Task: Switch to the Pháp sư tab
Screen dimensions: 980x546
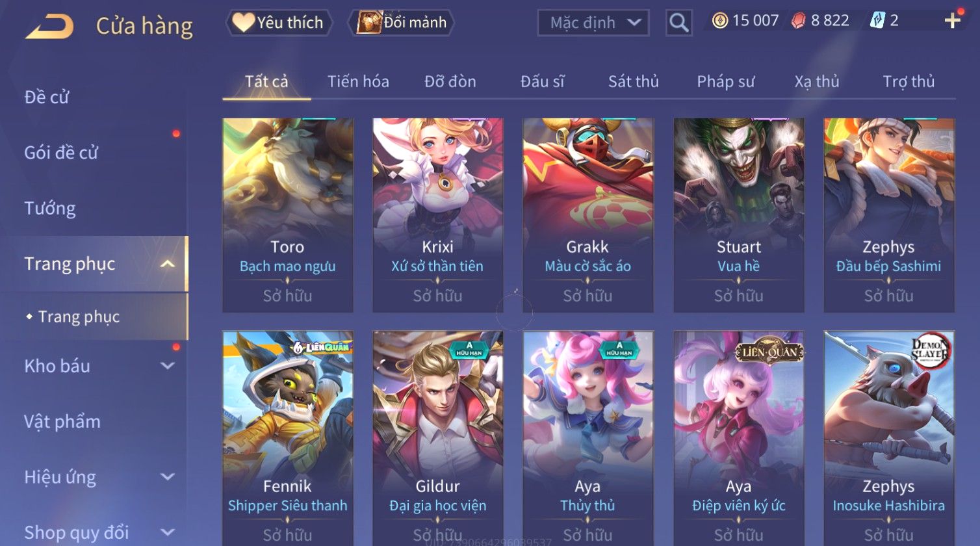Action: [725, 81]
